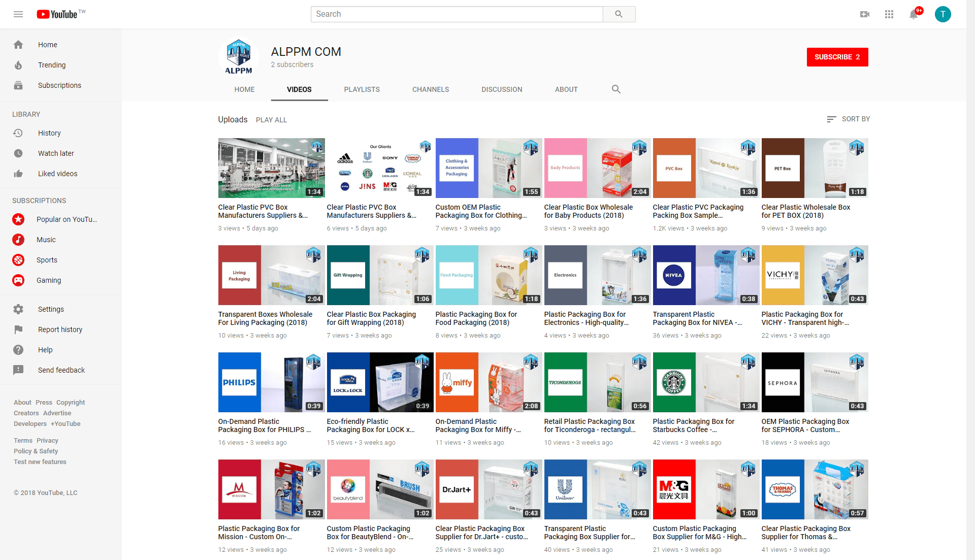The height and width of the screenshot is (560, 975).
Task: Open the Thomas & Friends video thumbnail
Action: pos(815,489)
